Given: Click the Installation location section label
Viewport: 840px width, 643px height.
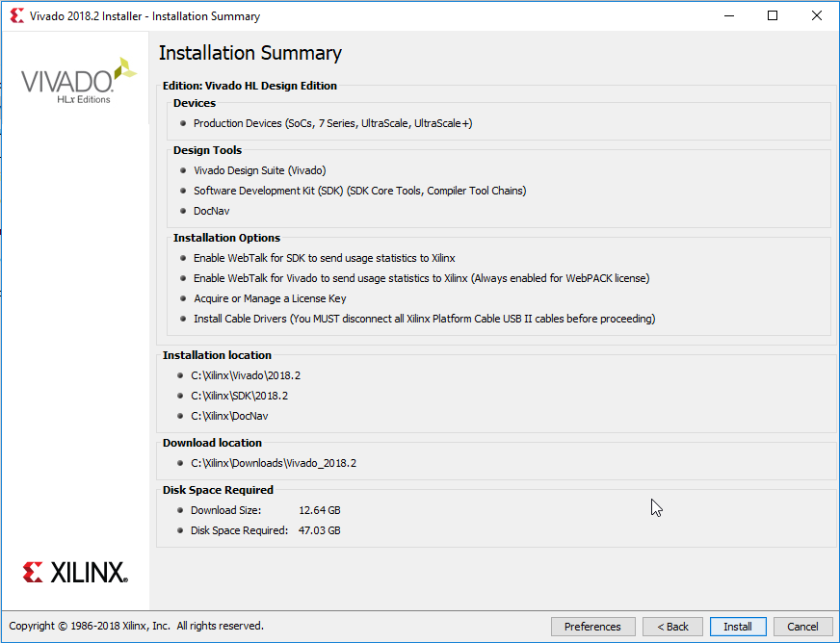Looking at the screenshot, I should click(217, 355).
